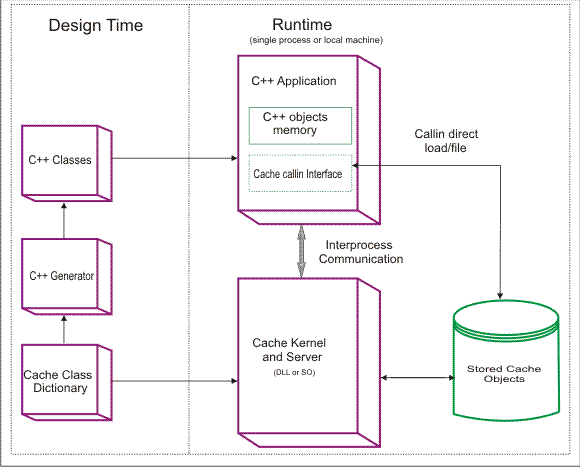Click arrow between Cache Kernel and Stored Objects

(x=417, y=378)
